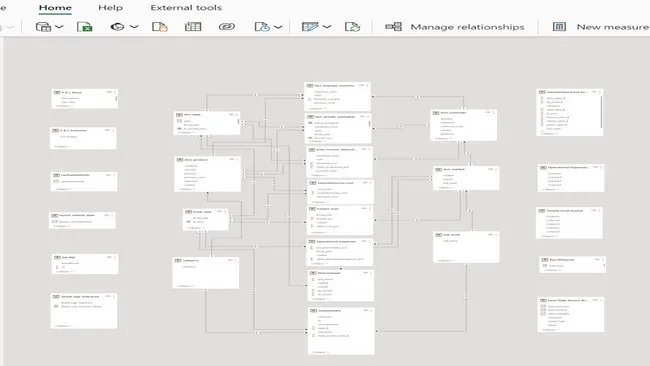Select the dim_market table header
Image resolution: width=650 pixels, height=366 pixels.
(466, 169)
